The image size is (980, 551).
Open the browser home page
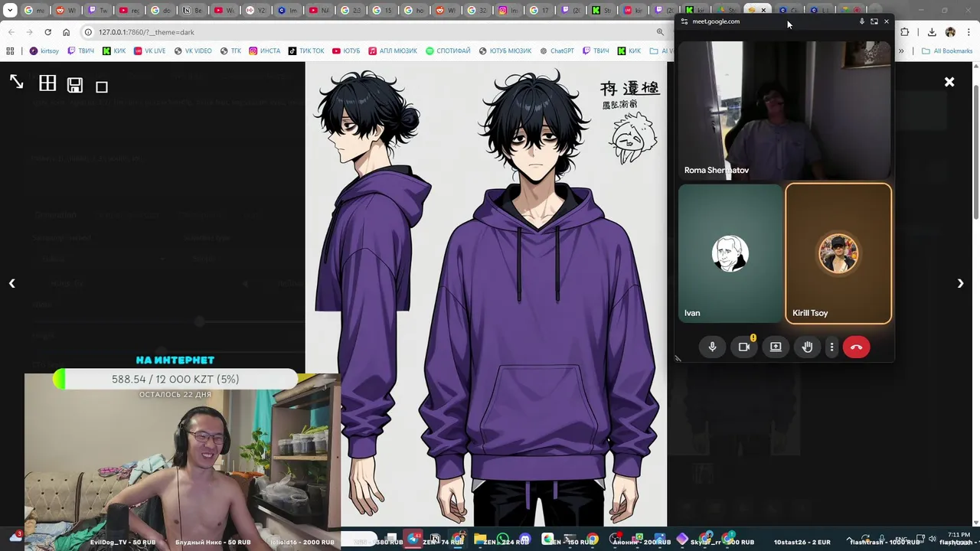pos(66,32)
